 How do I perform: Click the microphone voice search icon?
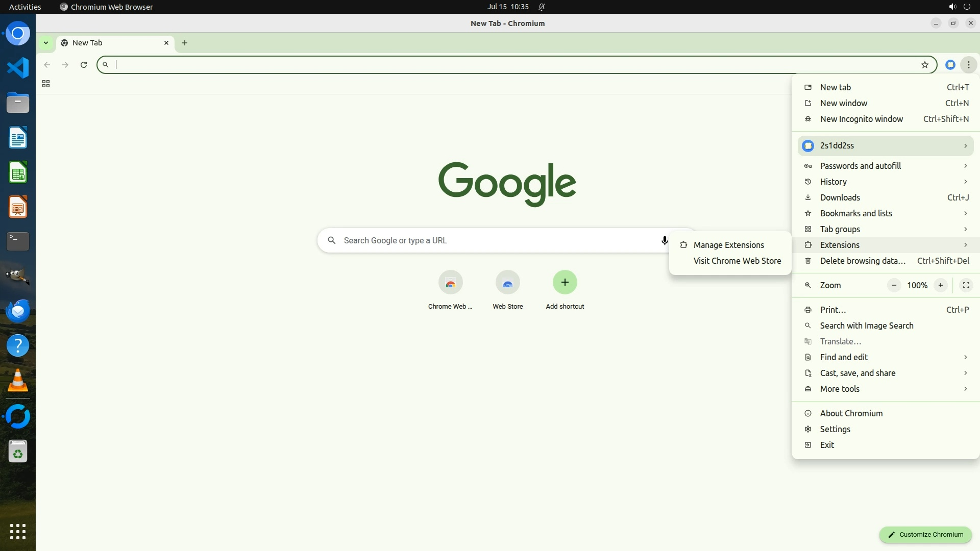664,240
